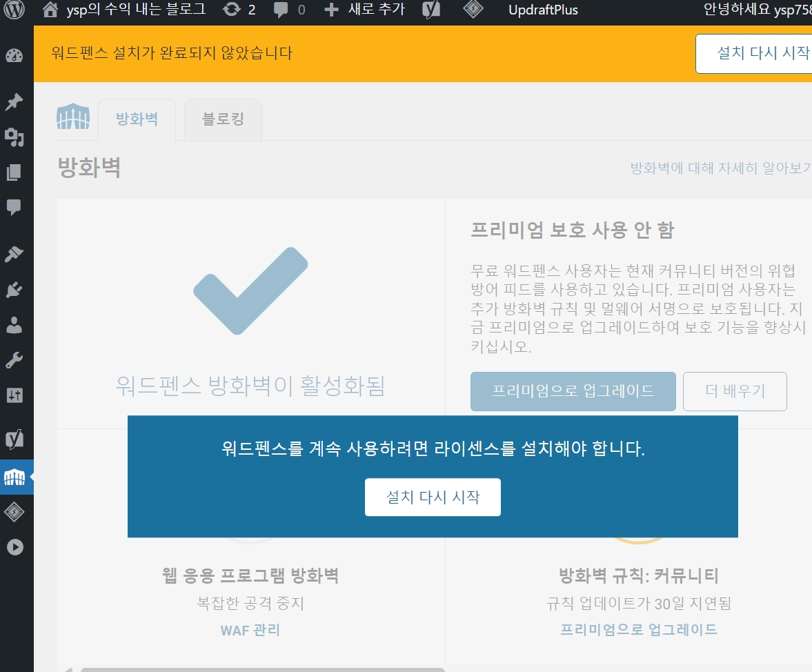This screenshot has height=672, width=812.
Task: Click 규칙 업데이트가 30일 지연됨 text
Action: [x=639, y=603]
